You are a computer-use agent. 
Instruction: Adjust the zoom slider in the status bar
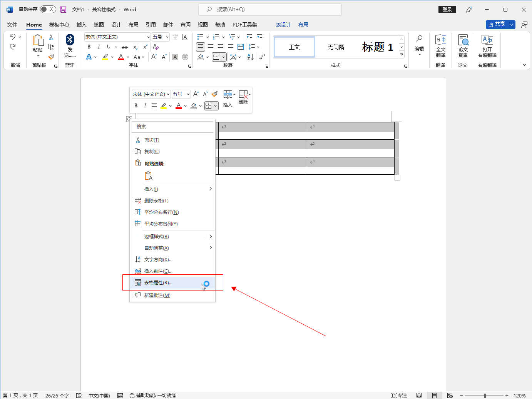coord(485,396)
